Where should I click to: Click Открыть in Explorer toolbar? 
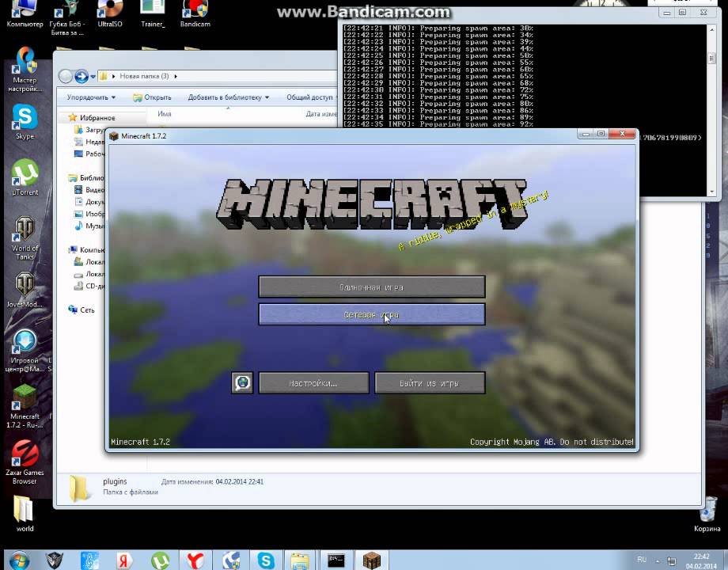pyautogui.click(x=152, y=97)
